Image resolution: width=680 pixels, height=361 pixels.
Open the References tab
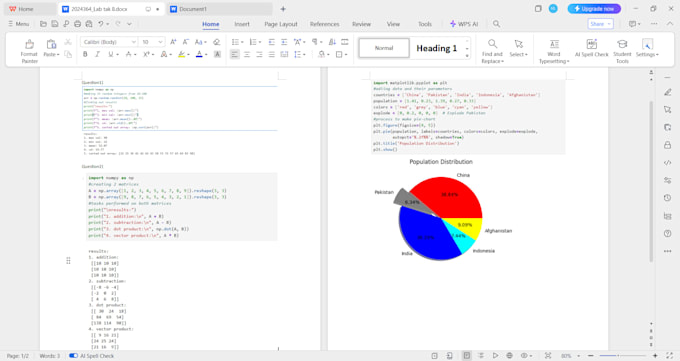tap(324, 24)
